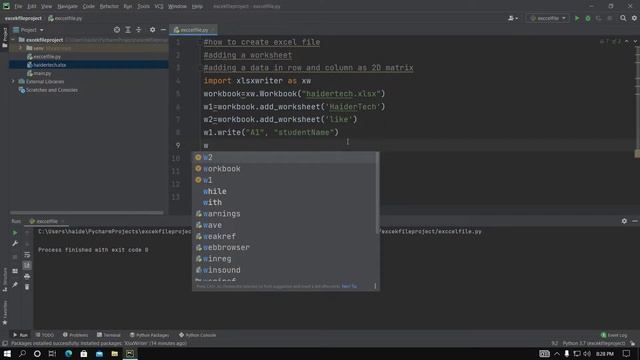Toggle scroll to end in Run console
The image size is (640, 360).
[27, 266]
